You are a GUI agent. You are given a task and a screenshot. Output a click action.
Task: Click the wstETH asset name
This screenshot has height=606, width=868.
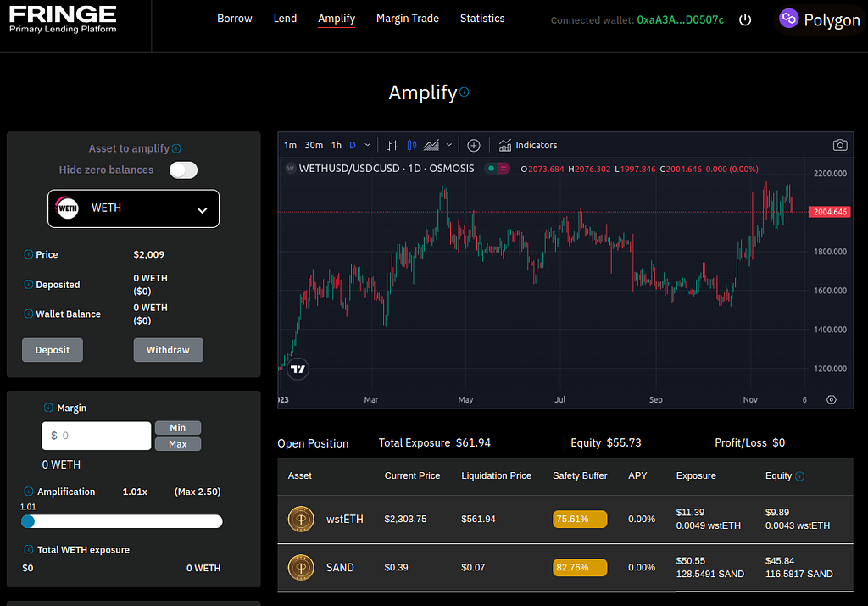345,519
